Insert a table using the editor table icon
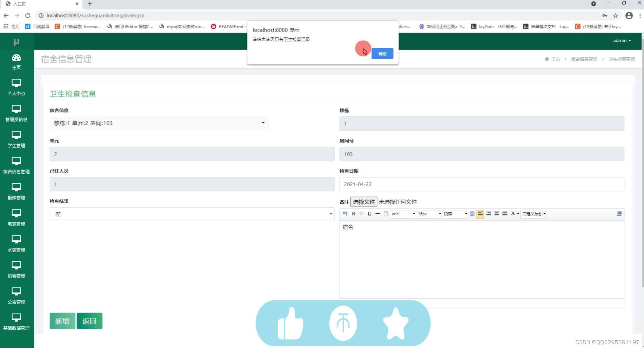The height and width of the screenshot is (348, 644). tap(472, 214)
